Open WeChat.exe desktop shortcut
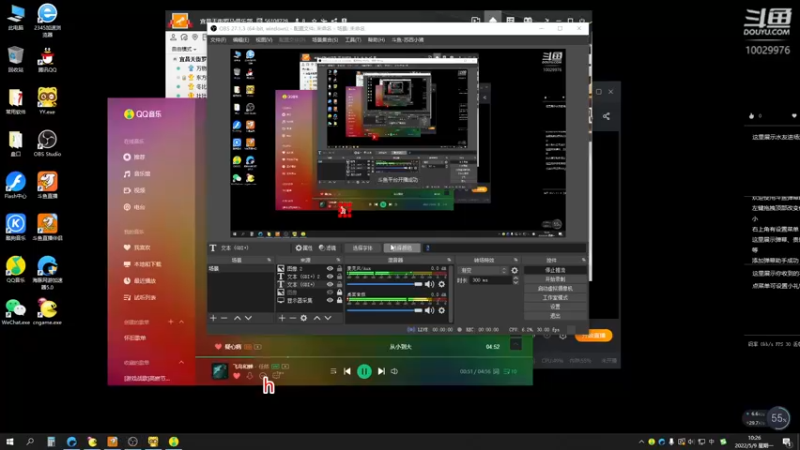 (x=15, y=312)
